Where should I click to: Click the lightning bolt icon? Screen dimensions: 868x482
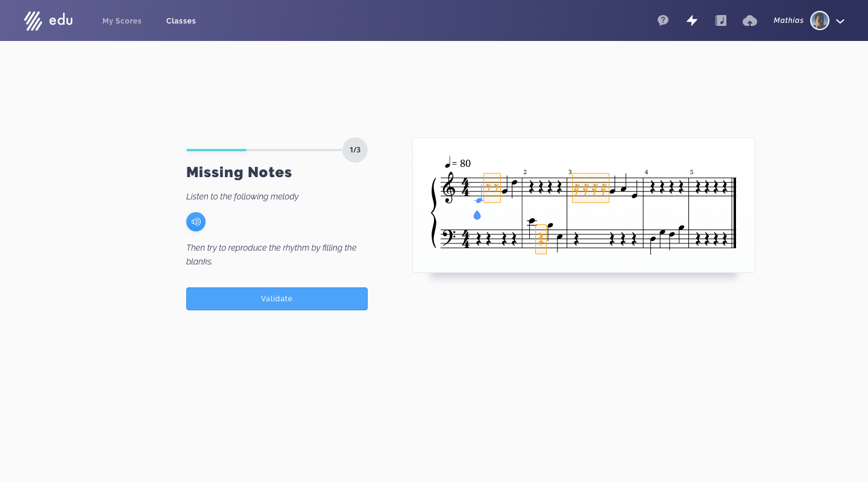[x=692, y=20]
